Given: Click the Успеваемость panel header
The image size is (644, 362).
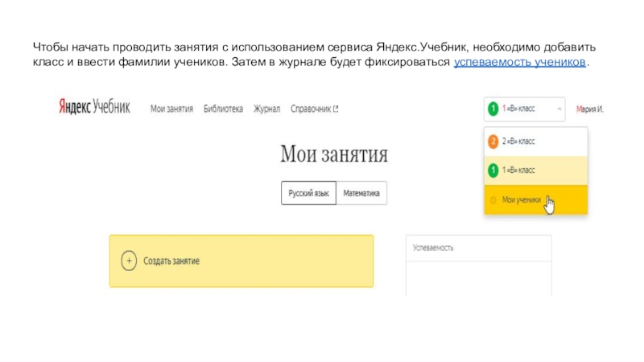Looking at the screenshot, I should pyautogui.click(x=478, y=248).
